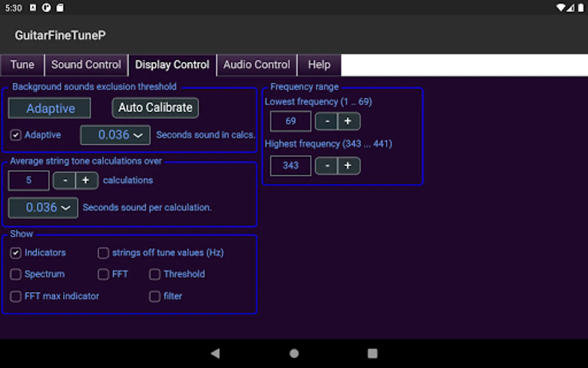This screenshot has height=368, width=588.
Task: Check the Threshold option
Action: coord(155,274)
